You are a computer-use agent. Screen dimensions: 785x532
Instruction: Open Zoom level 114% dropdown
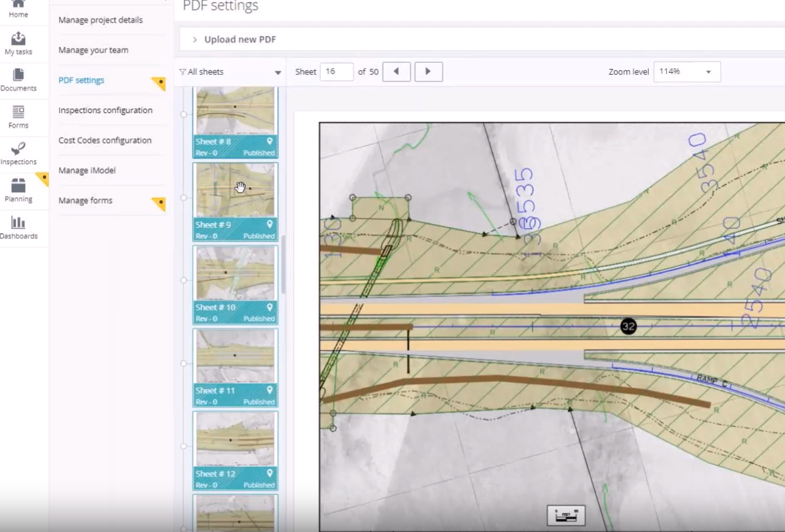(x=687, y=72)
